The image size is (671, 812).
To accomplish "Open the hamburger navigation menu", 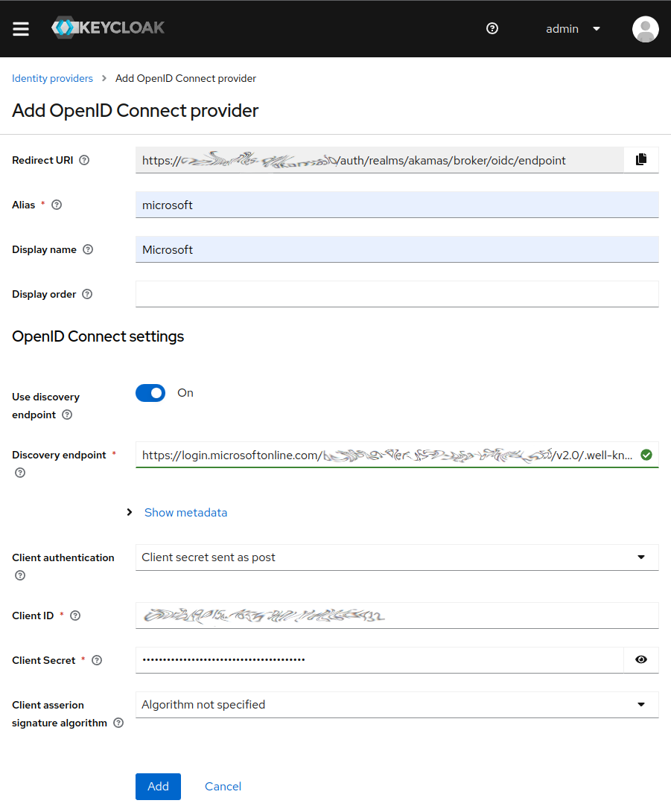I will [21, 29].
